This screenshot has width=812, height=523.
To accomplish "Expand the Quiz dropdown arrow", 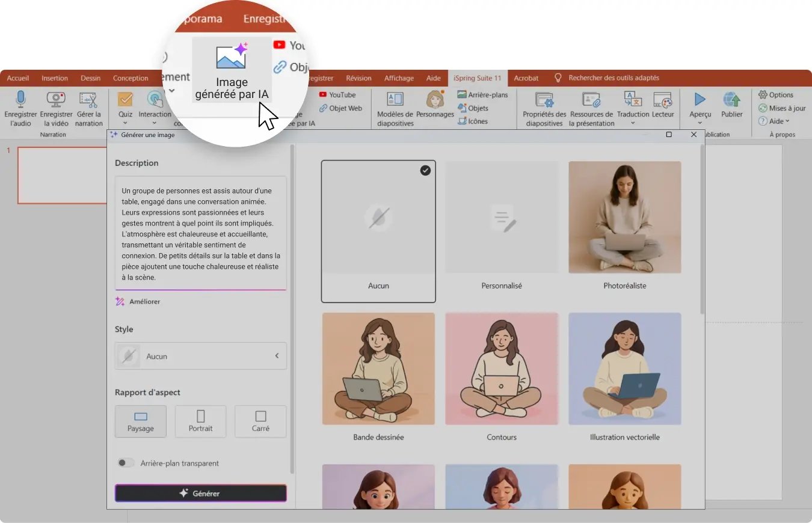I will pos(125,123).
